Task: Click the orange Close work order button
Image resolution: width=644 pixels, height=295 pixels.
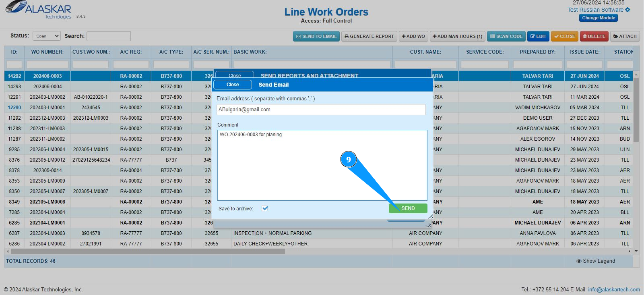Action: (x=564, y=36)
